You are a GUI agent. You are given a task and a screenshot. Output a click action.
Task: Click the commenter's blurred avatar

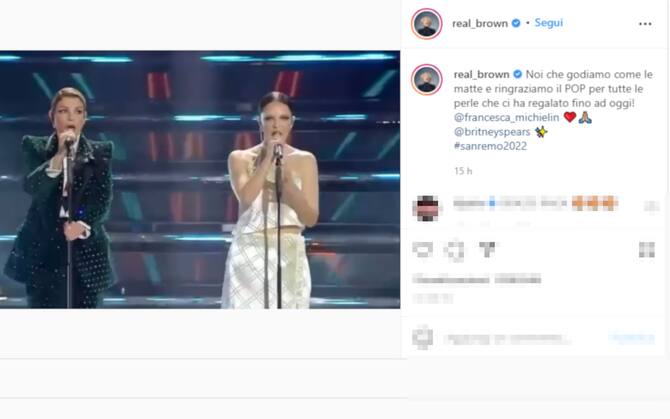[426, 207]
